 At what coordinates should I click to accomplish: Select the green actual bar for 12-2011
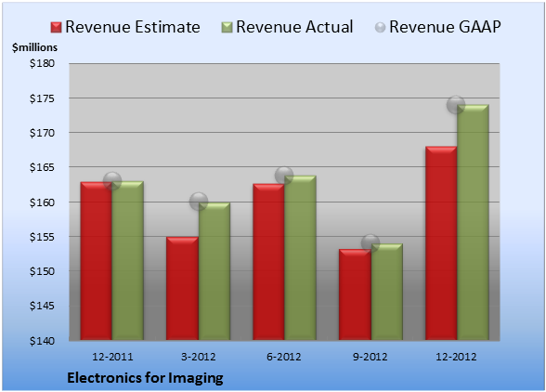(x=128, y=261)
